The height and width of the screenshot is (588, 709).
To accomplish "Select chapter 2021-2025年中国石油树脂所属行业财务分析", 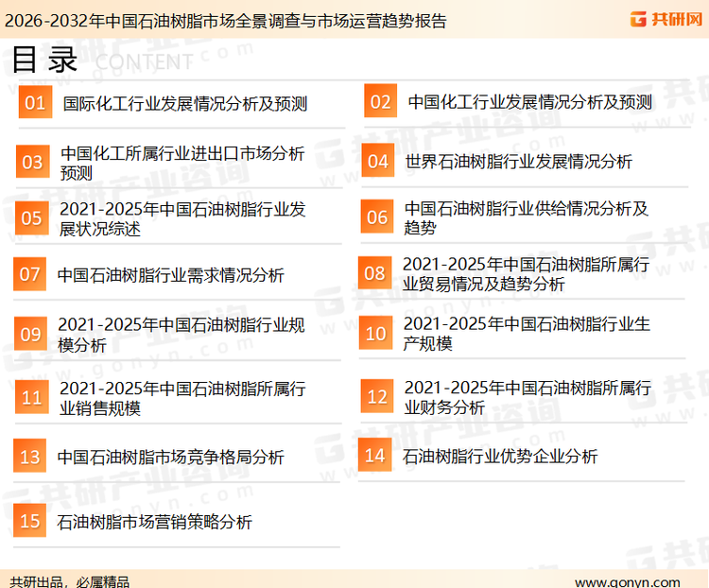I will click(527, 397).
